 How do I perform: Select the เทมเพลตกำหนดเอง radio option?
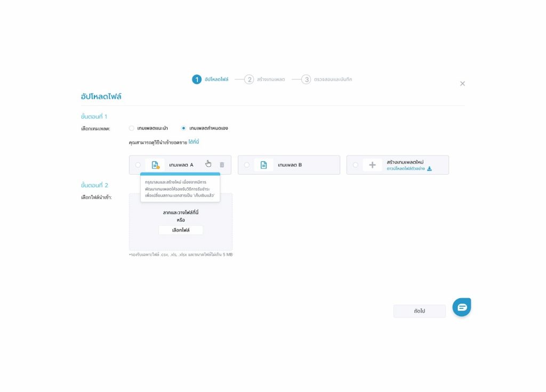184,128
